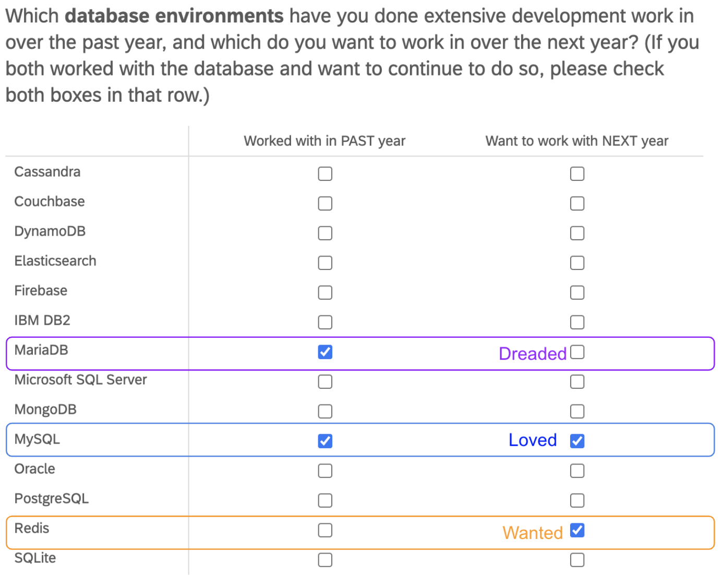Tick Oracle NEXT year checkbox
The width and height of the screenshot is (724, 588).
(x=577, y=471)
